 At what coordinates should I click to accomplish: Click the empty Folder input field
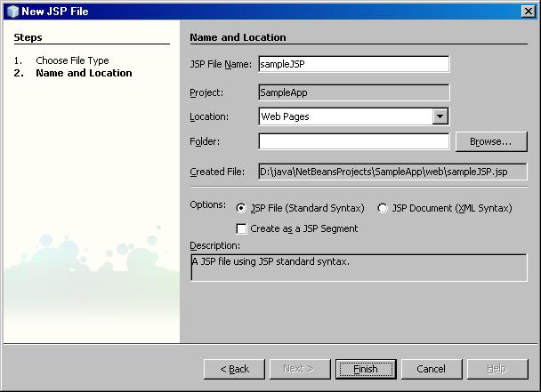click(353, 141)
